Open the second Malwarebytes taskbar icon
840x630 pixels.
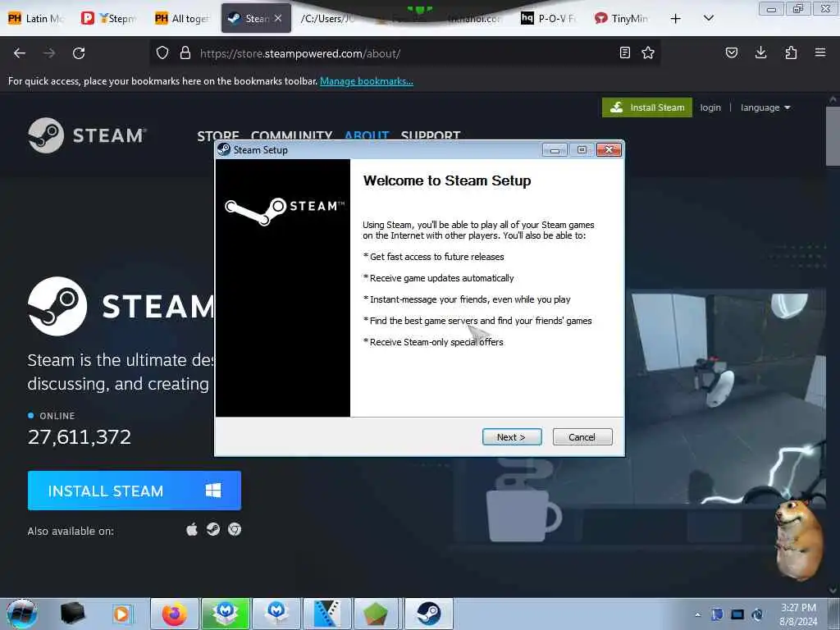tap(276, 614)
